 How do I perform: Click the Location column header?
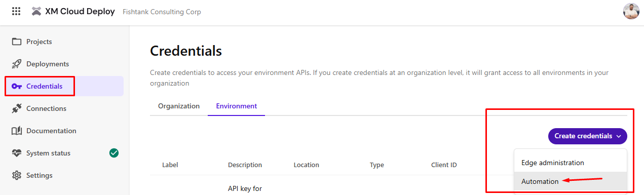pyautogui.click(x=307, y=165)
